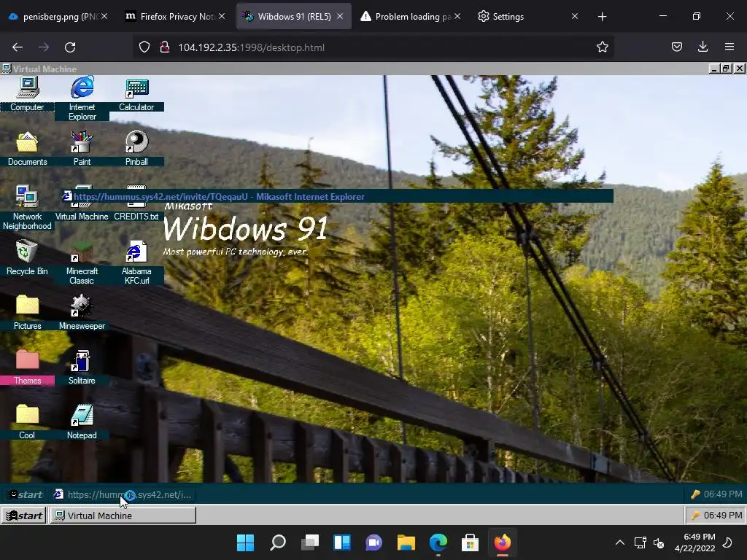Open the Pictures folder
747x560 pixels.
[27, 312]
